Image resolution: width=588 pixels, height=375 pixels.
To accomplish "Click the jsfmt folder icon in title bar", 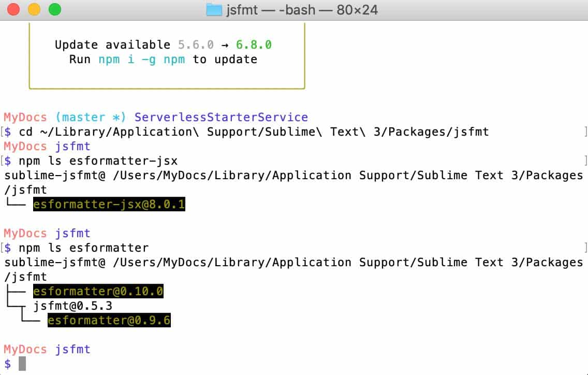I will (x=214, y=10).
